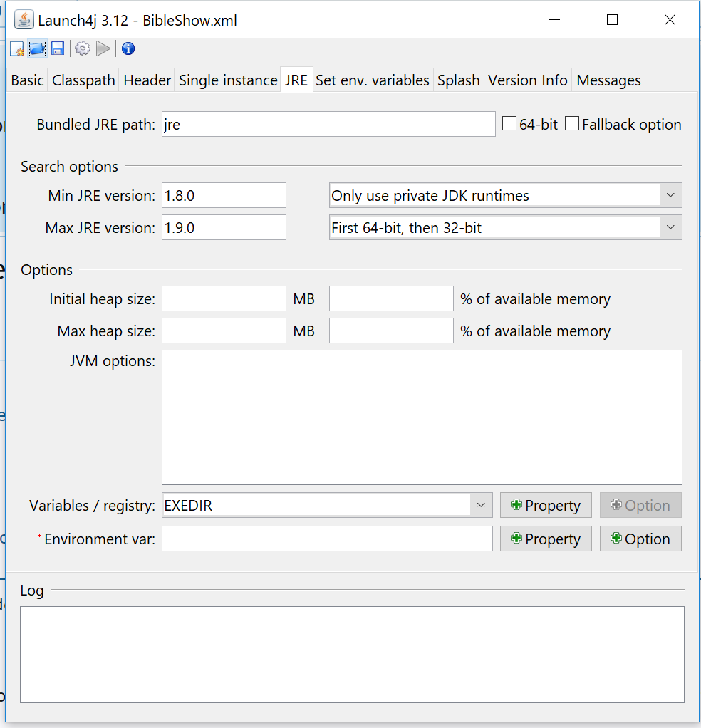Click the Launch4j Java cup title icon
The image size is (701, 728).
coord(24,20)
